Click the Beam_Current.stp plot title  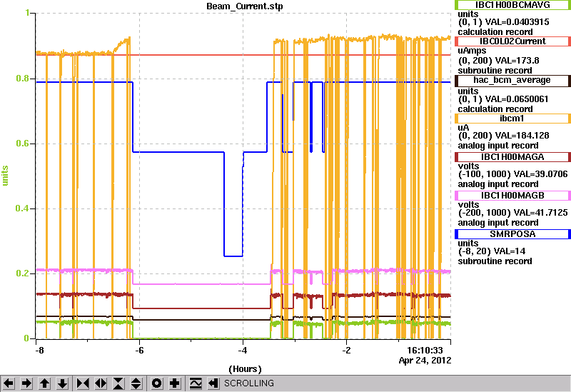click(244, 6)
